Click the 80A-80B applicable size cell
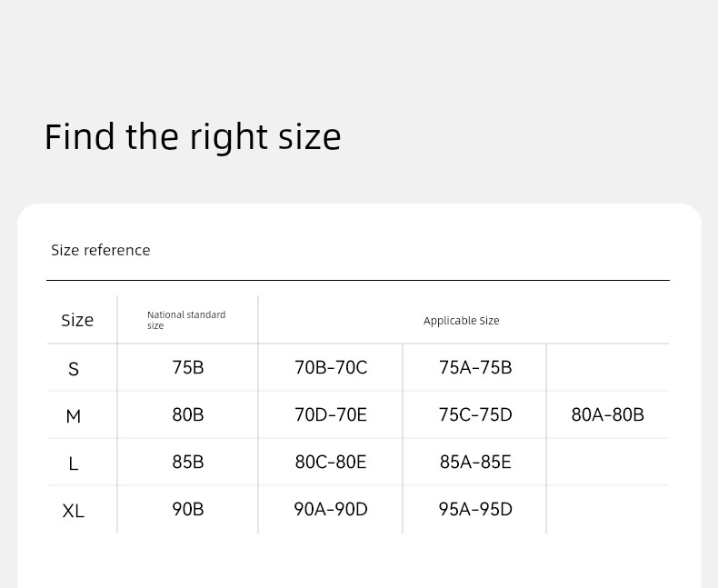 pyautogui.click(x=608, y=414)
